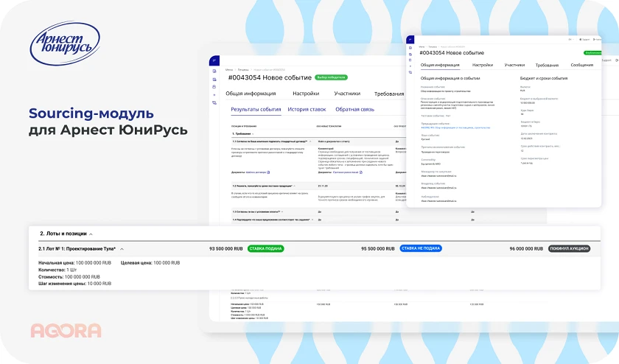Image resolution: width=619 pixels, height=364 pixels.
Task: Open Общая информация tab in results window
Action: [x=251, y=94]
